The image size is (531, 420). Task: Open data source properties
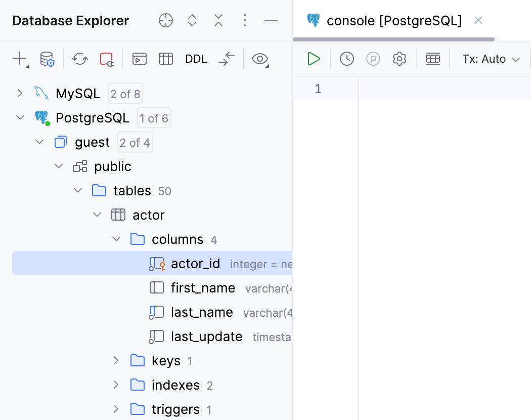(47, 59)
